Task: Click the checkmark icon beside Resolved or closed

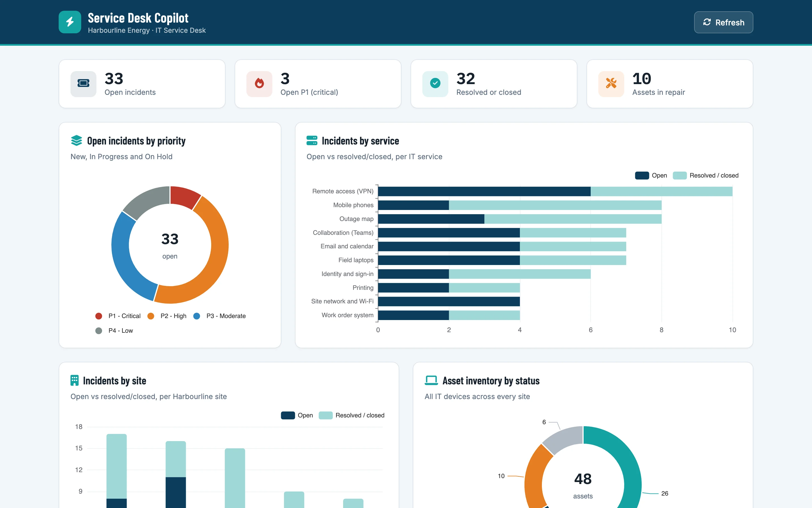Action: pyautogui.click(x=435, y=84)
